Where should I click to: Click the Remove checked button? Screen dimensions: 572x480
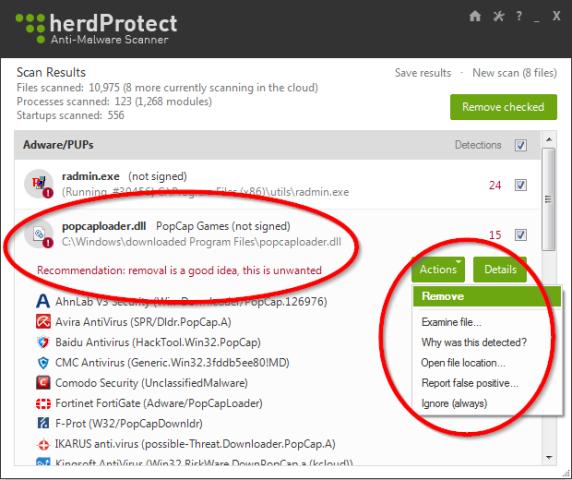[503, 107]
